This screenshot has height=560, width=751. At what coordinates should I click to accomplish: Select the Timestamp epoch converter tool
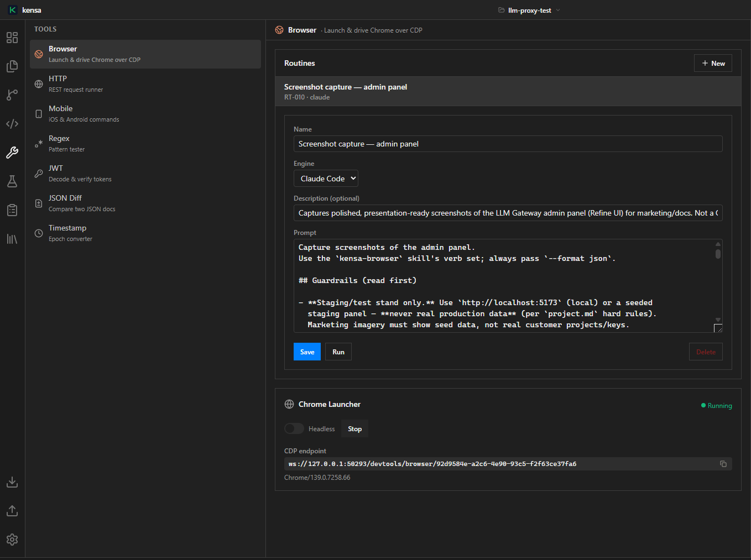pyautogui.click(x=145, y=233)
